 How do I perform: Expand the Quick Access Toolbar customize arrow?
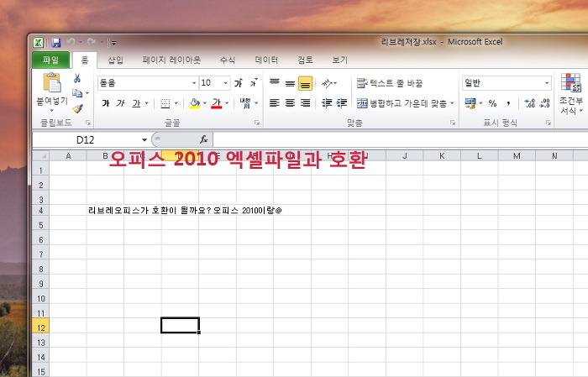click(x=113, y=43)
